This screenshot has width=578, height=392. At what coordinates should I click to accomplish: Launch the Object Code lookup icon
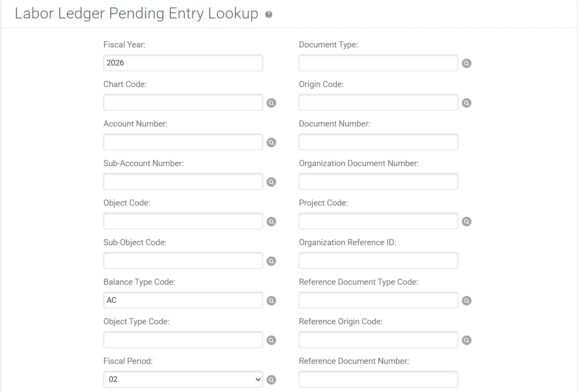271,221
